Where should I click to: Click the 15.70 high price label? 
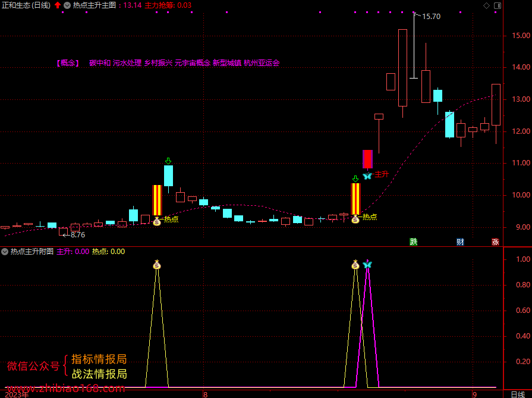431,16
